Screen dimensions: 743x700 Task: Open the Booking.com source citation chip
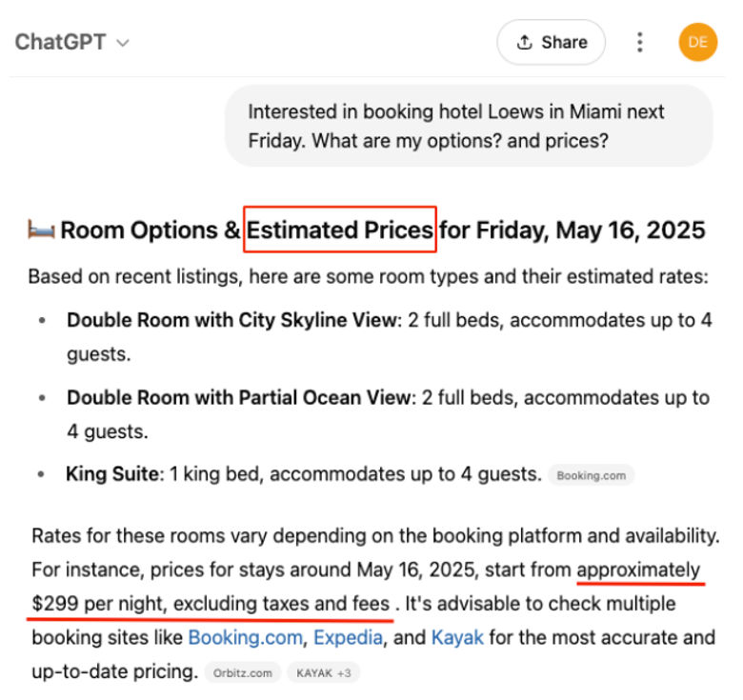click(591, 475)
